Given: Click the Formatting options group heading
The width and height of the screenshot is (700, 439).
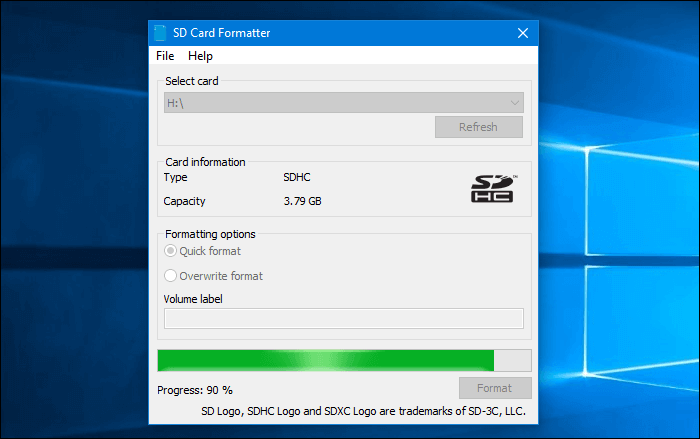Looking at the screenshot, I should tap(209, 234).
